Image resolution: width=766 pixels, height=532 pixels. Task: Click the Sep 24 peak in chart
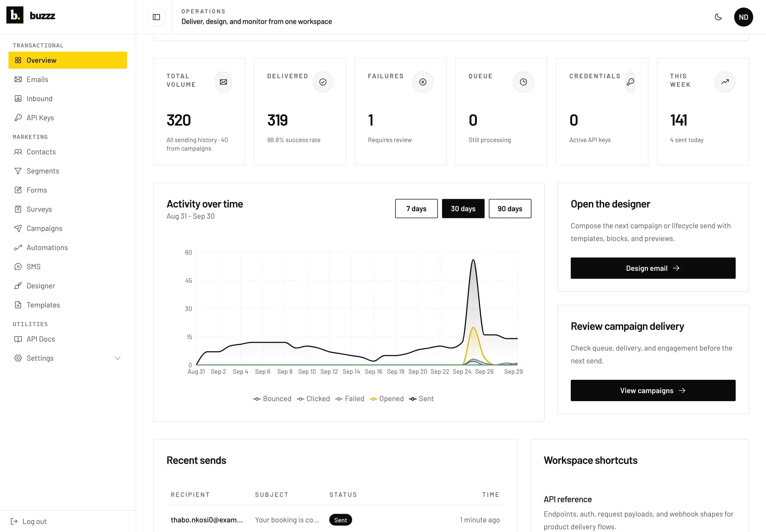473,260
